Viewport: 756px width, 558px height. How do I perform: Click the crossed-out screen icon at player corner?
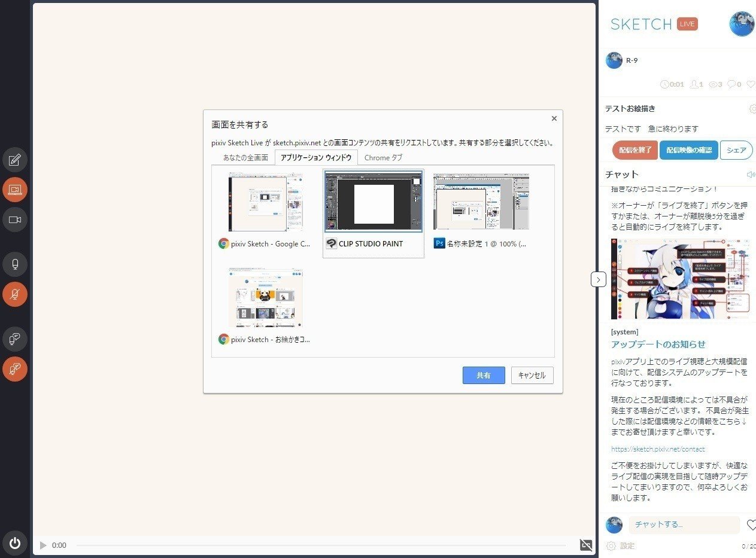(x=586, y=545)
